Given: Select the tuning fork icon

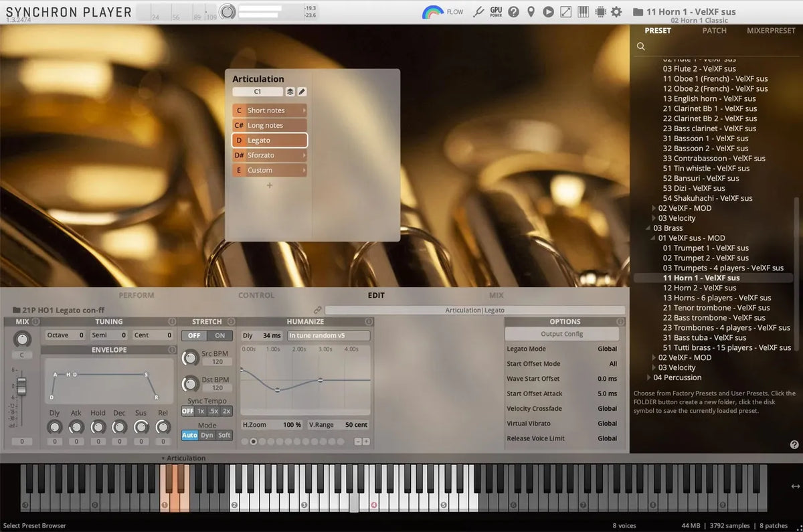Looking at the screenshot, I should 478,11.
